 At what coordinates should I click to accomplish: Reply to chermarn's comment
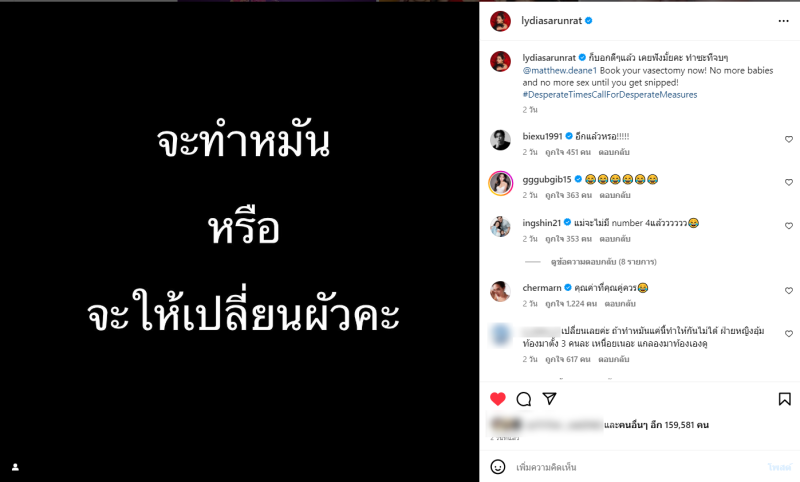[620, 304]
